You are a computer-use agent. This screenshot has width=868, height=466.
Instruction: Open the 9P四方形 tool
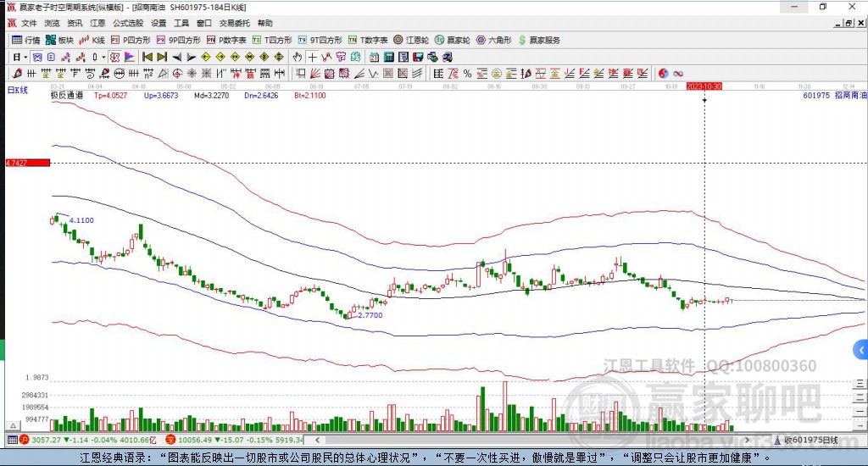click(178, 40)
